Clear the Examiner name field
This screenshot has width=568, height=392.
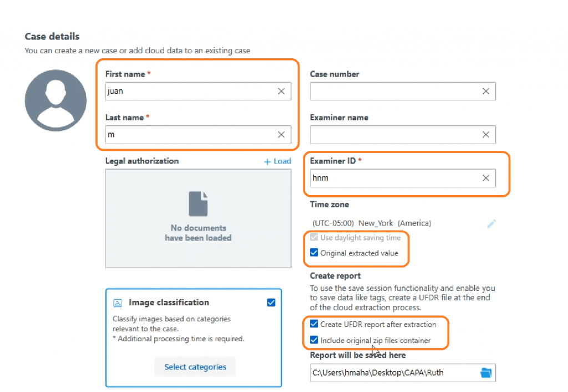(486, 135)
